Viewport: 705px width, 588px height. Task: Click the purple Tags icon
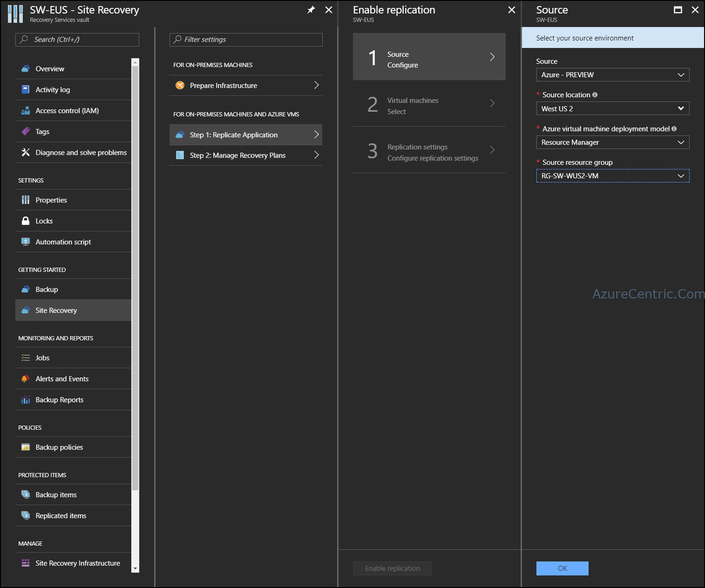point(26,131)
